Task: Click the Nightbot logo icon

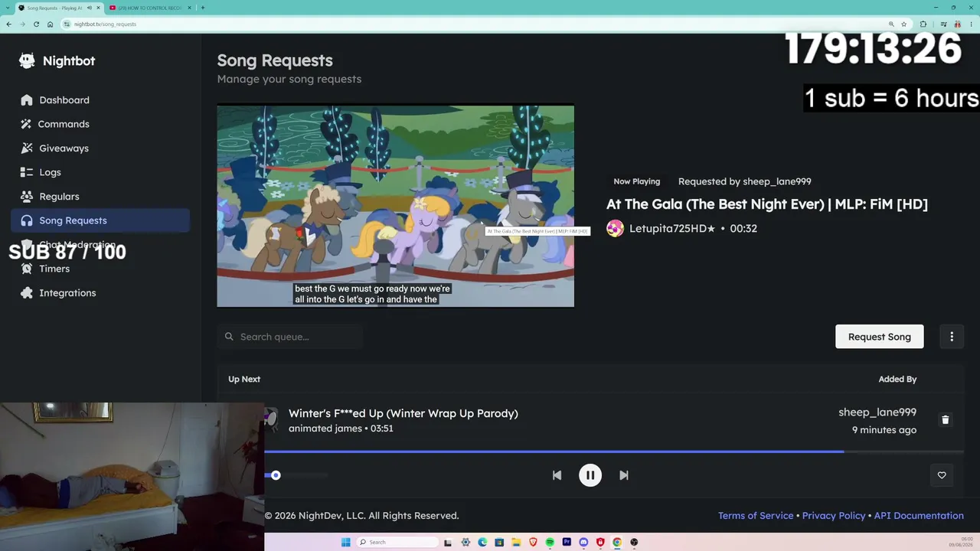Action: coord(27,61)
